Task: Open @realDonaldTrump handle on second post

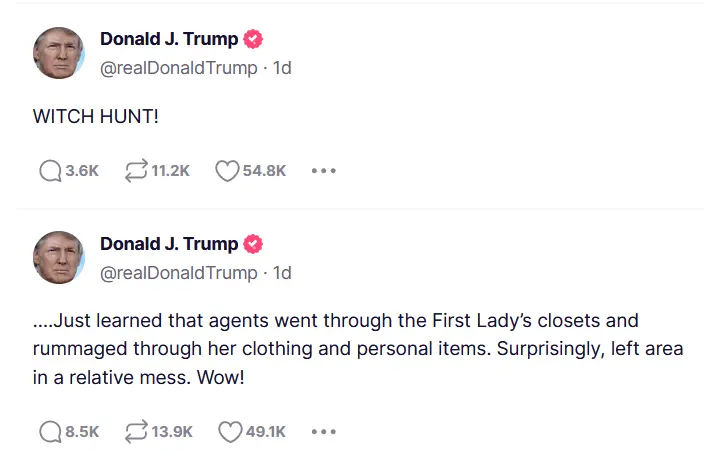Action: coord(178,272)
